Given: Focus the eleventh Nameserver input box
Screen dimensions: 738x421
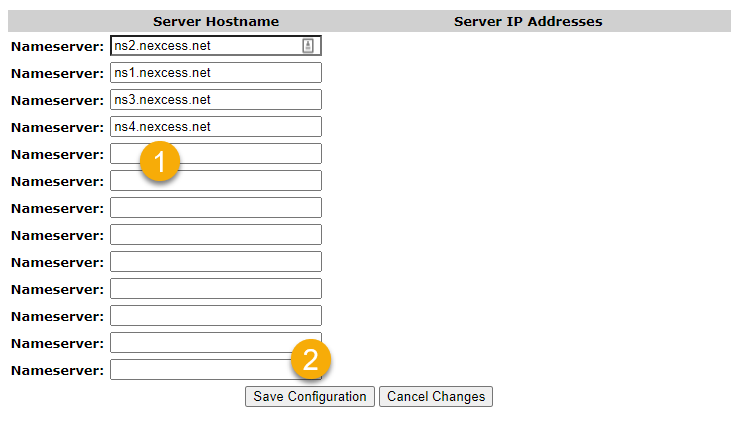Looking at the screenshot, I should pyautogui.click(x=215, y=316).
